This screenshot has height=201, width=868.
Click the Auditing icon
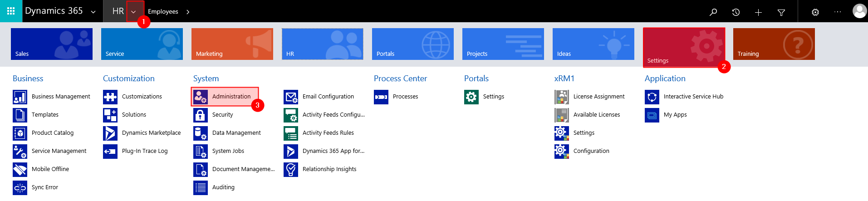(x=201, y=188)
